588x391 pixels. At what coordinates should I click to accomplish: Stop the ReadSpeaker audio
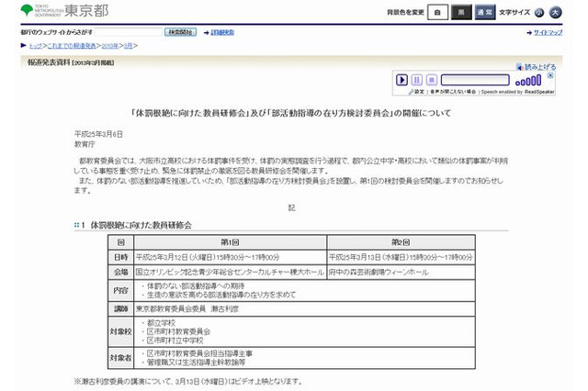pyautogui.click(x=432, y=80)
